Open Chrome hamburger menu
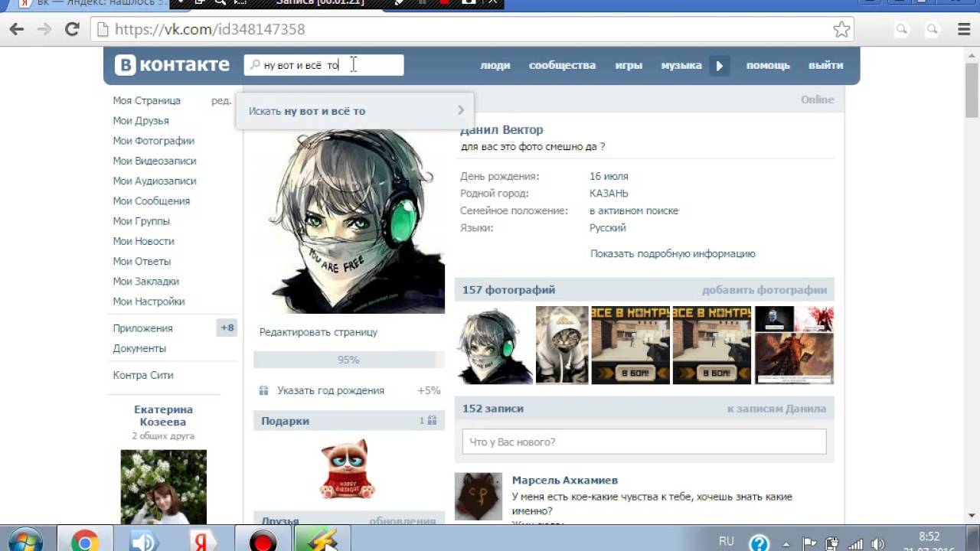 [x=964, y=30]
